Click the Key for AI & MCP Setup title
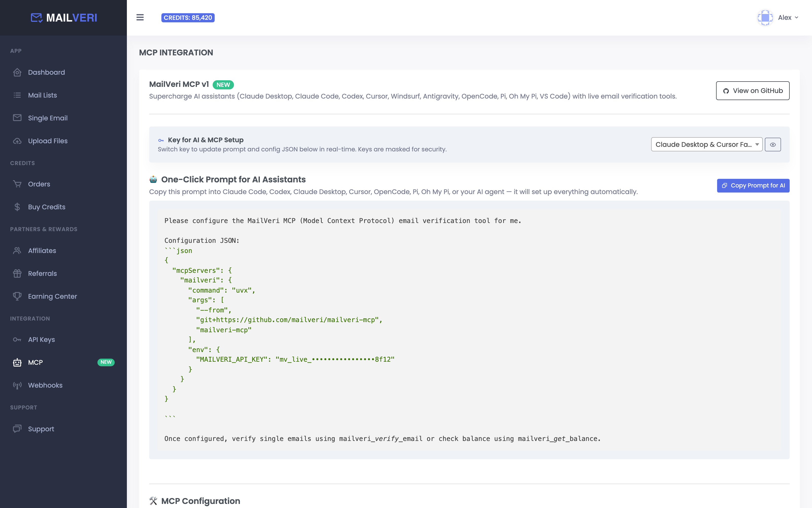 tap(206, 140)
